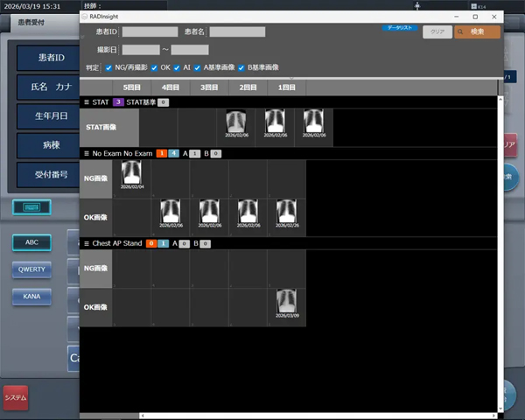Click the start date field for 撮影日
Viewport: 525px width, 420px height.
click(x=141, y=50)
